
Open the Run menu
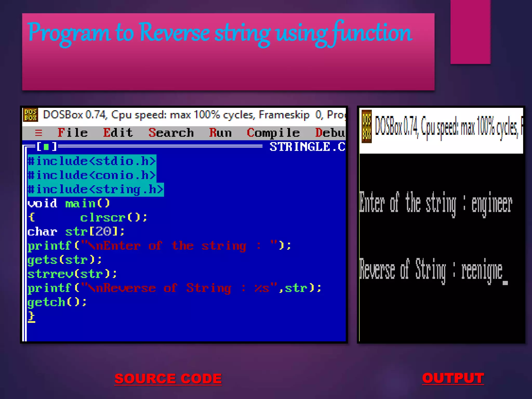[x=220, y=133]
